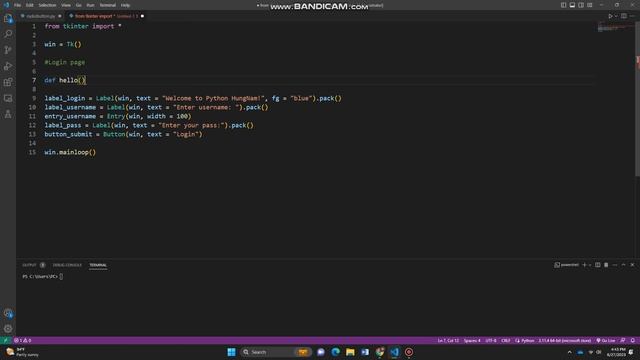Click the taskbar Search box

click(x=276, y=352)
